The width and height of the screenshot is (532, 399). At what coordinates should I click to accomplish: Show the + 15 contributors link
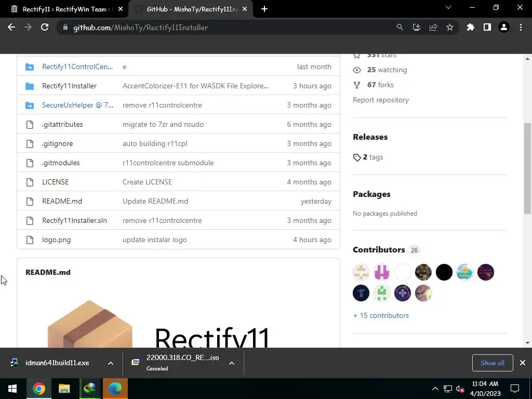pyautogui.click(x=381, y=315)
